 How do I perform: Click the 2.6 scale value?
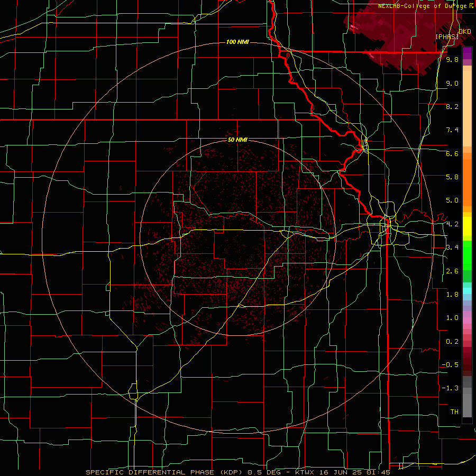pyautogui.click(x=452, y=271)
